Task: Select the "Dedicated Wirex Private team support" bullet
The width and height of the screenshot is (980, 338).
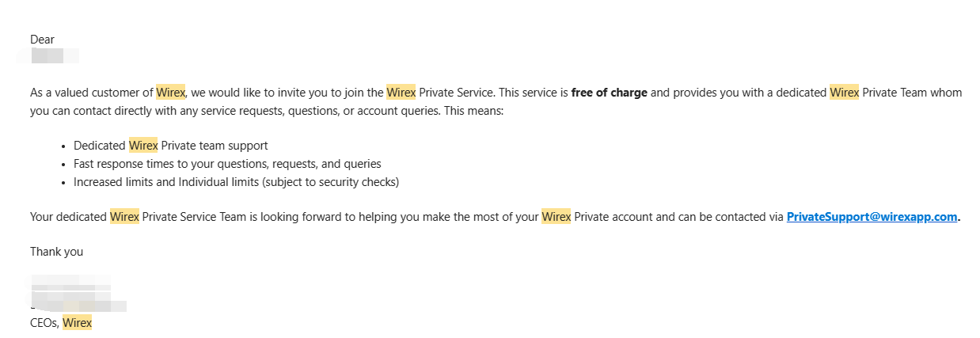Action: 170,146
